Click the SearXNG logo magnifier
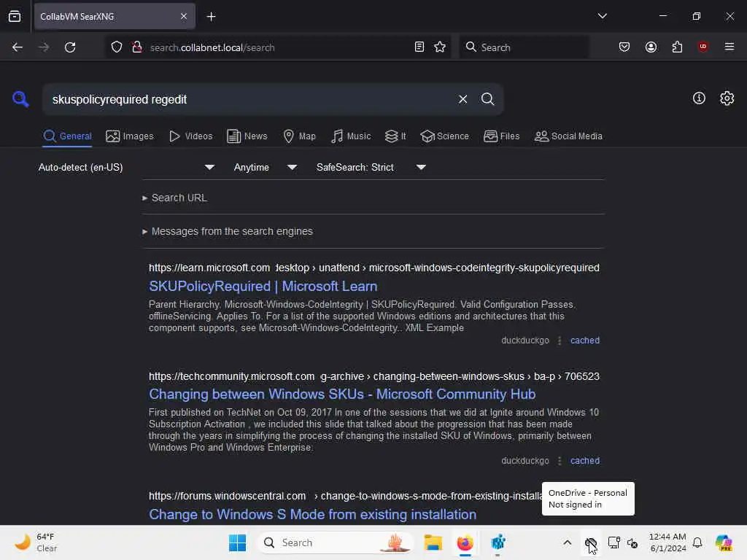This screenshot has height=560, width=747. click(x=20, y=99)
